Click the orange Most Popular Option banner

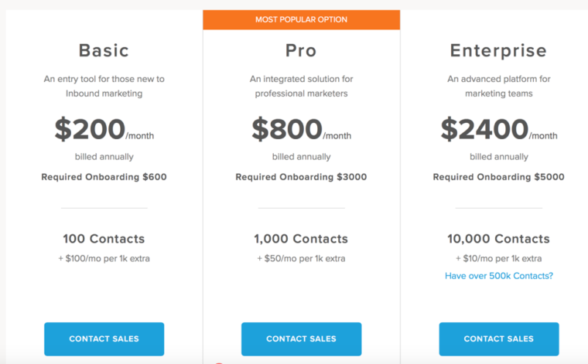point(301,19)
